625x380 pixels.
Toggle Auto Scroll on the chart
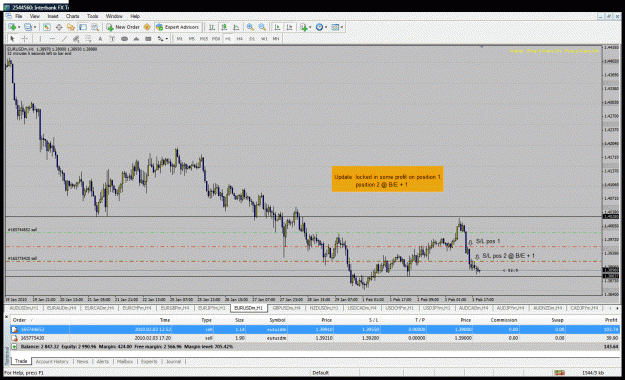click(x=277, y=27)
